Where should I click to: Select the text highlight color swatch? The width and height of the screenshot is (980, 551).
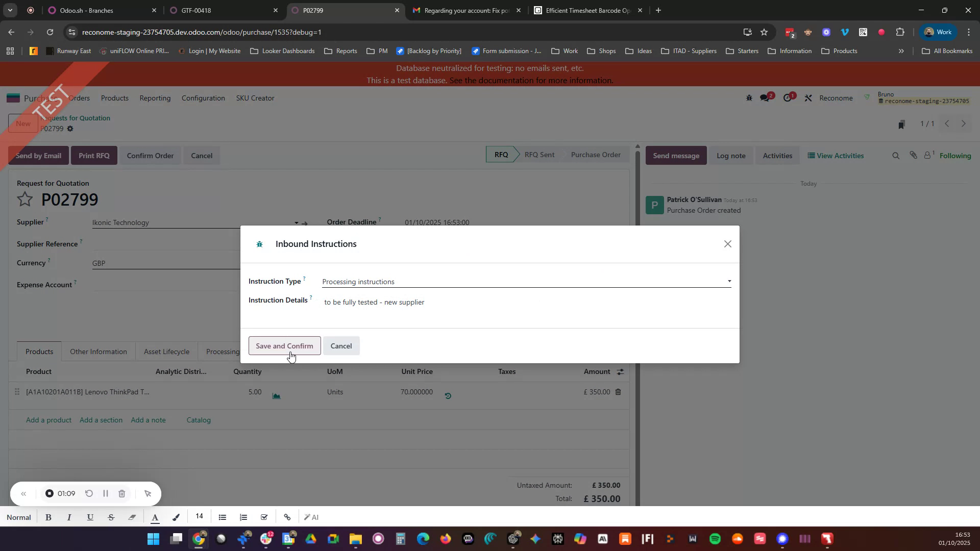point(176,517)
